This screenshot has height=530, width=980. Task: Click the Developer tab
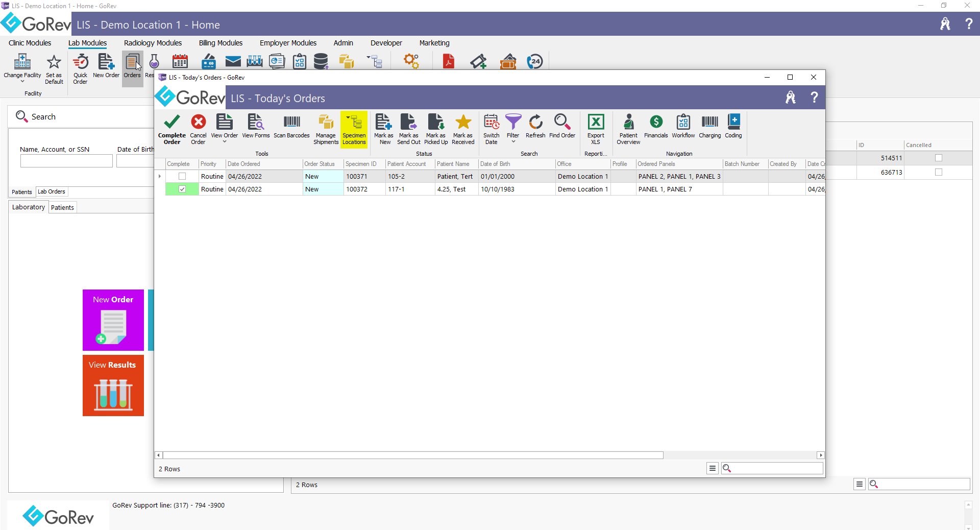(386, 43)
